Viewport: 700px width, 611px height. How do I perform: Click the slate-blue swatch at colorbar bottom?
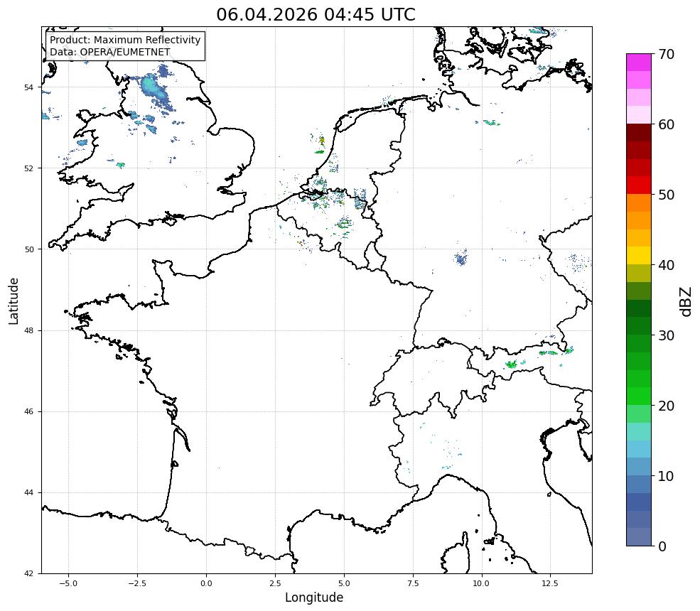tap(639, 537)
